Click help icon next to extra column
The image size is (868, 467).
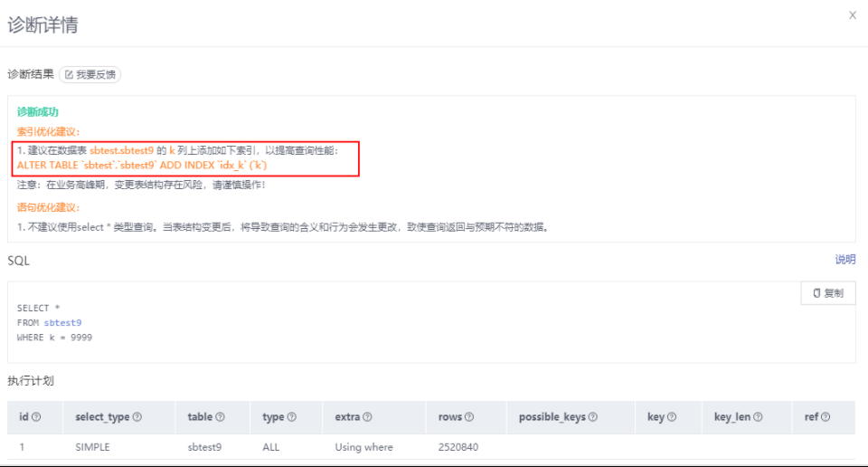coord(365,417)
